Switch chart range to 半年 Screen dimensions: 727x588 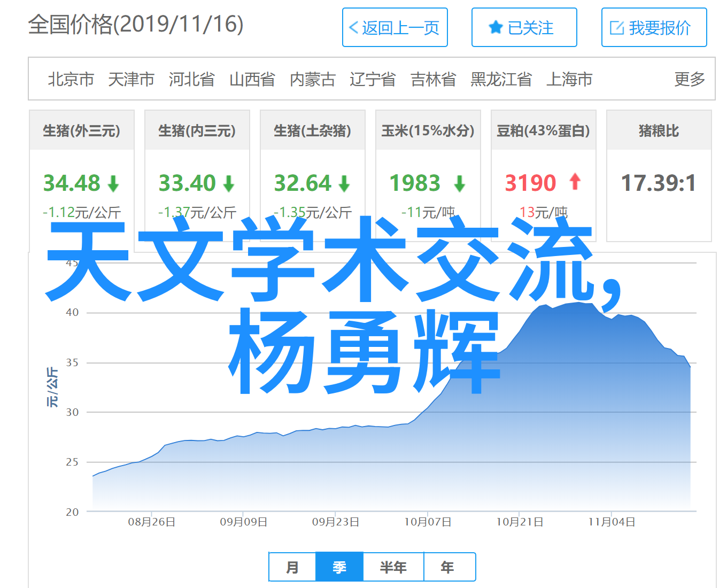tap(393, 567)
